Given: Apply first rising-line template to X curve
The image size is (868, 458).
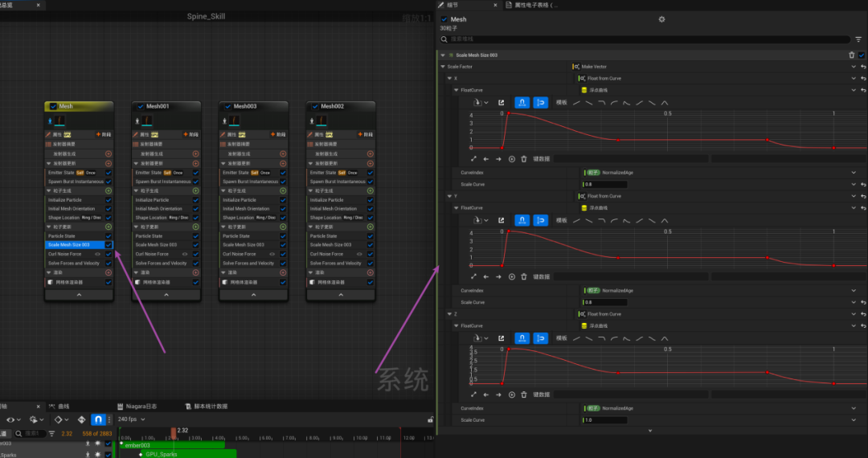Looking at the screenshot, I should click(576, 103).
